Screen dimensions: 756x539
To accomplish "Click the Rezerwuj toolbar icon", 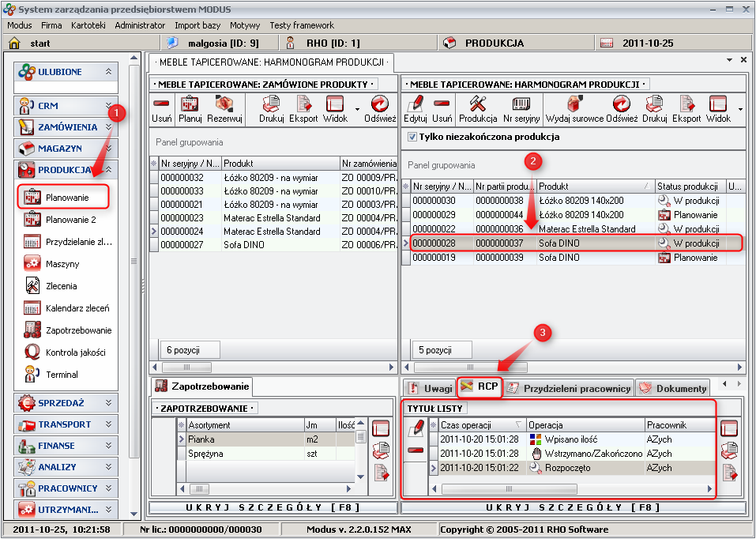I will coord(224,109).
